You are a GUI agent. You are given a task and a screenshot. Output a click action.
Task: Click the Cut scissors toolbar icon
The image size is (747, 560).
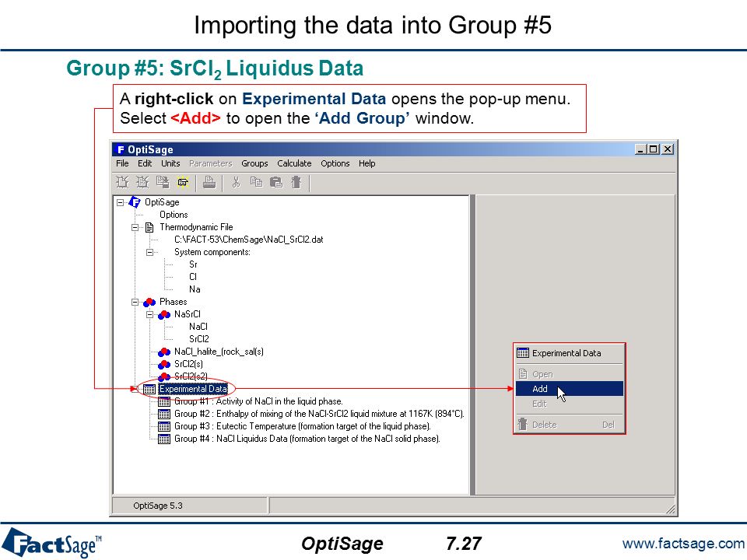point(236,182)
